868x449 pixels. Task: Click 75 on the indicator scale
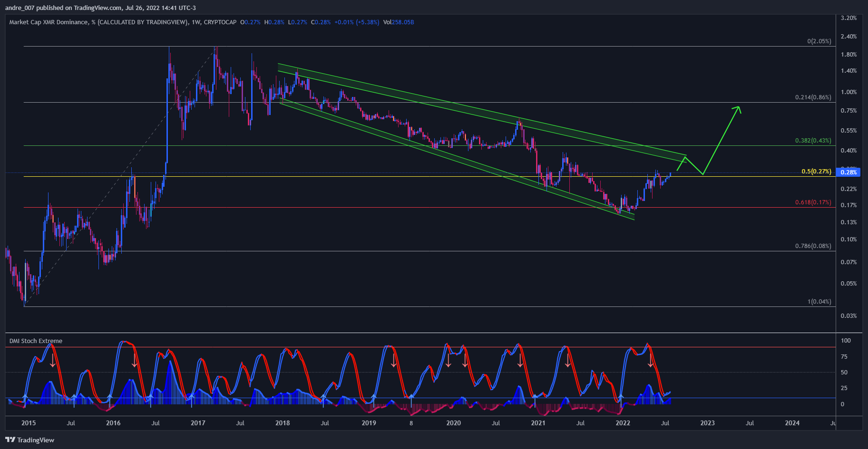coord(844,356)
